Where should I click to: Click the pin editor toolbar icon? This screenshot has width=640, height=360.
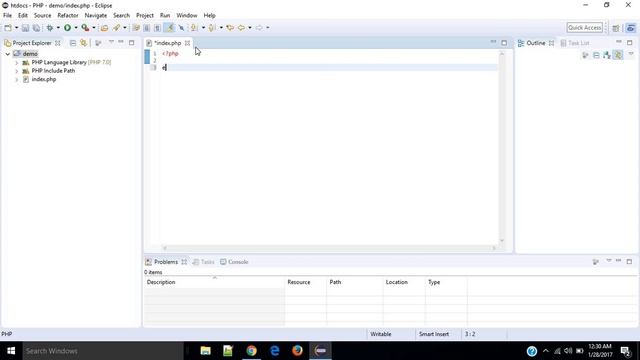[181, 28]
